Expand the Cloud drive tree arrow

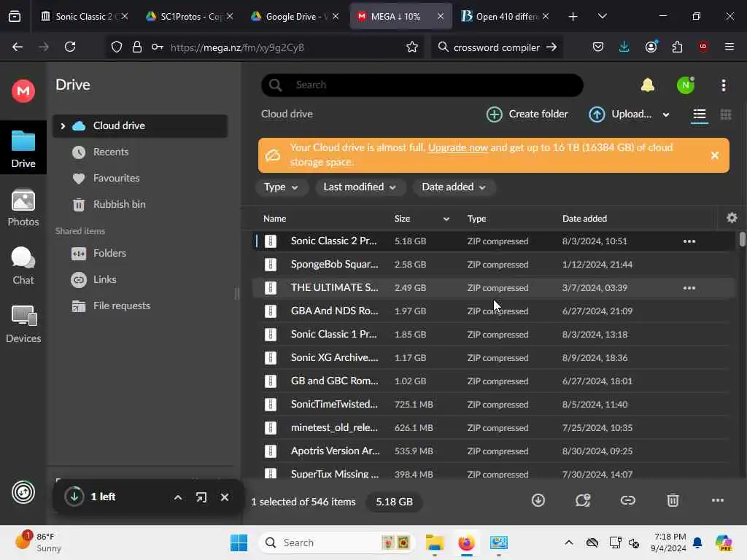[x=63, y=125]
